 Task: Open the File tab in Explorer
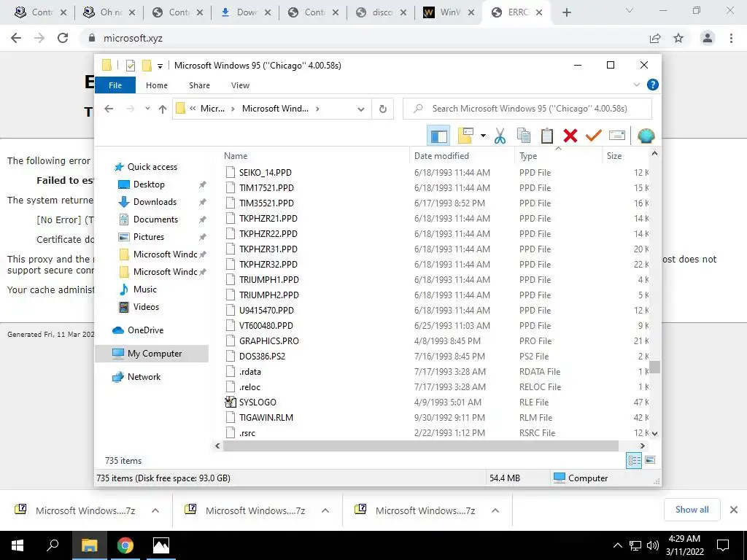pyautogui.click(x=115, y=85)
